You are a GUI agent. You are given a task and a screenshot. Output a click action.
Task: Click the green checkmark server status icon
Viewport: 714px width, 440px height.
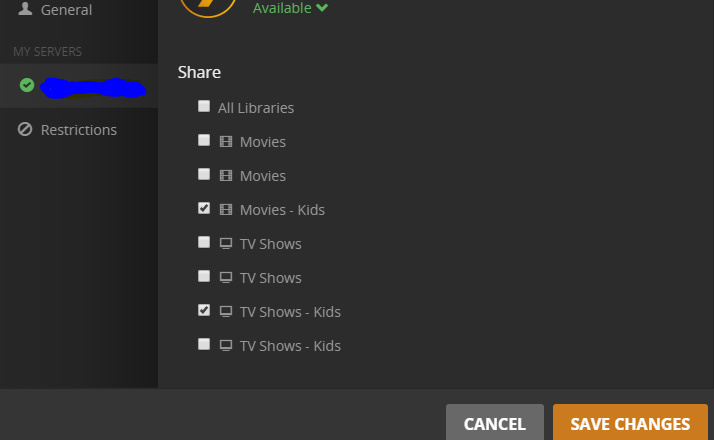(x=27, y=85)
